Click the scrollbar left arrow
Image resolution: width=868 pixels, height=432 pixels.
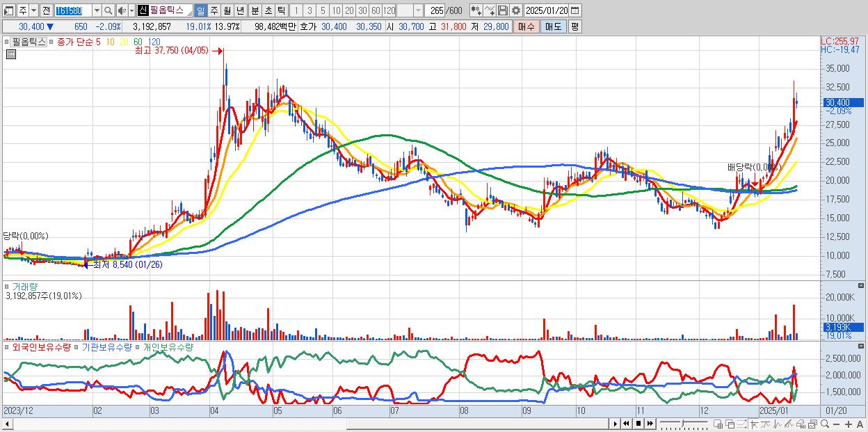[8, 424]
